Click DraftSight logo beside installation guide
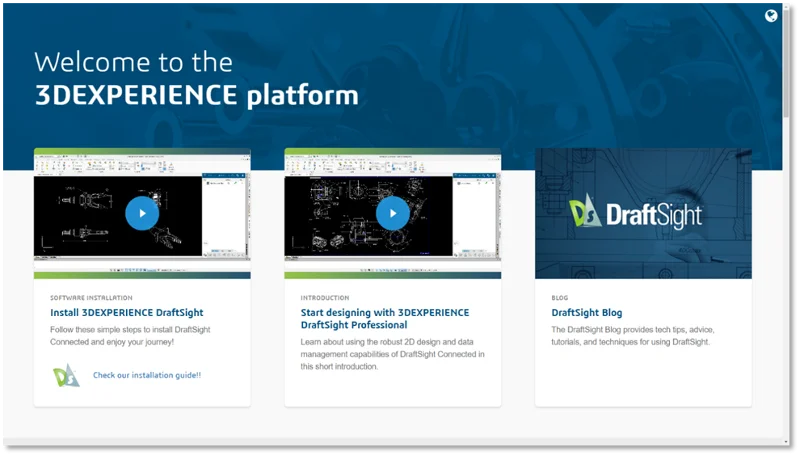Viewport: 800px width, 456px height. (66, 375)
